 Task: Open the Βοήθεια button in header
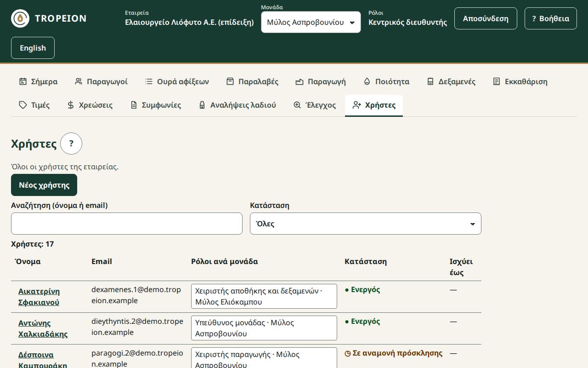click(x=551, y=18)
